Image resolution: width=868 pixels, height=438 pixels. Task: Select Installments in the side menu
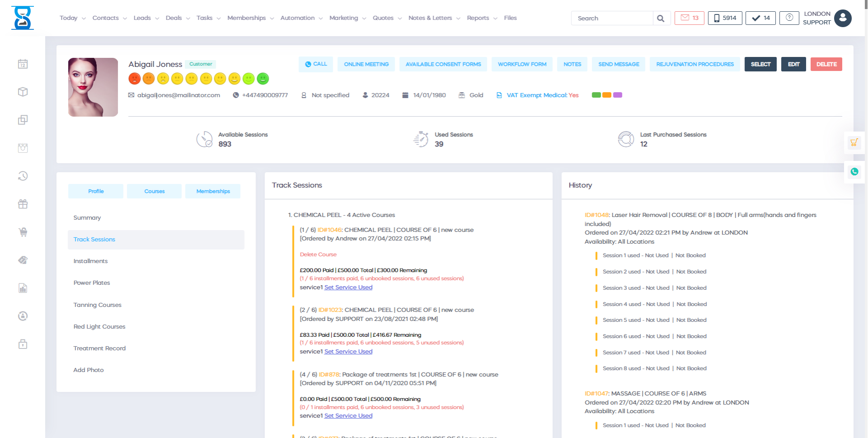point(90,261)
